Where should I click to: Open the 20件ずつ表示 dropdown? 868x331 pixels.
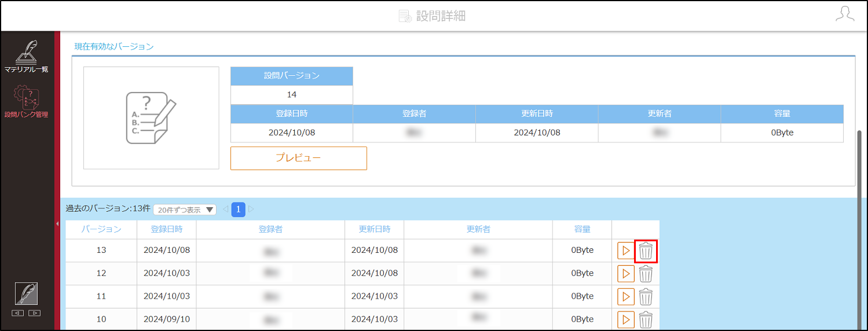[x=185, y=209]
